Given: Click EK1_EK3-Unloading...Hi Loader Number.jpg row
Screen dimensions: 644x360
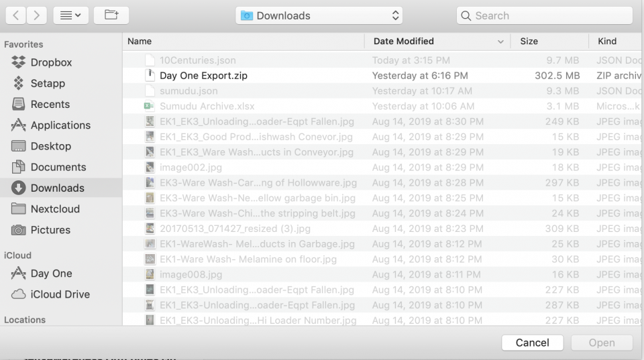Looking at the screenshot, I should pyautogui.click(x=382, y=320).
